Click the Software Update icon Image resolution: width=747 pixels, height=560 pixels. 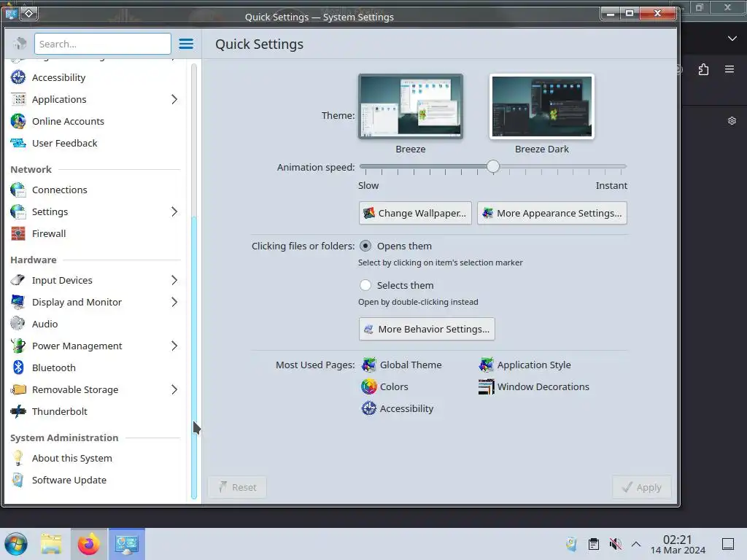18,480
